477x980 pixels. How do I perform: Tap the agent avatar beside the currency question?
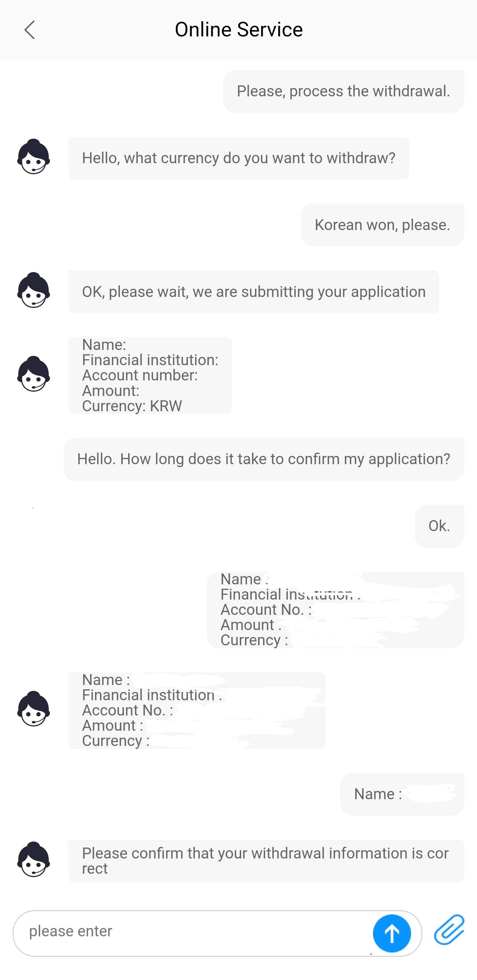33,157
